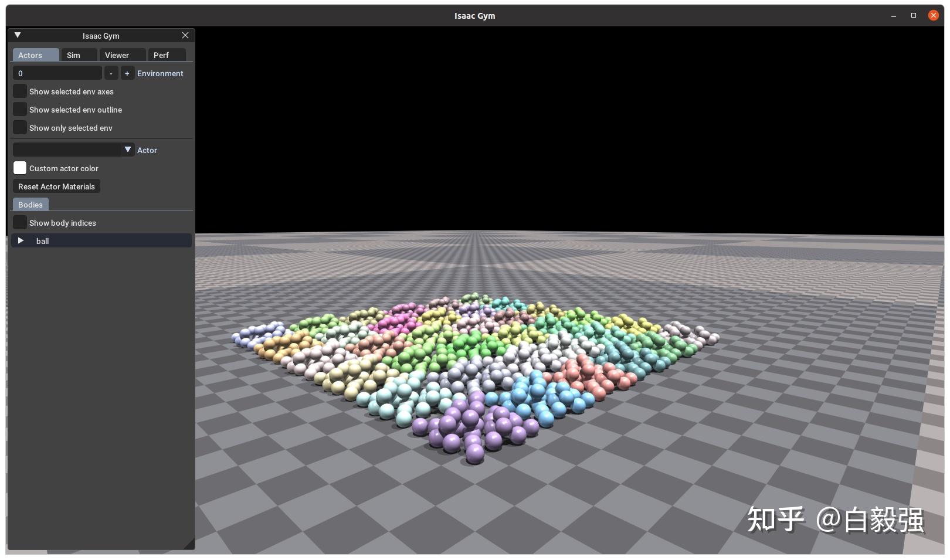The height and width of the screenshot is (560, 950).
Task: Click the Environment index input field
Action: [57, 73]
